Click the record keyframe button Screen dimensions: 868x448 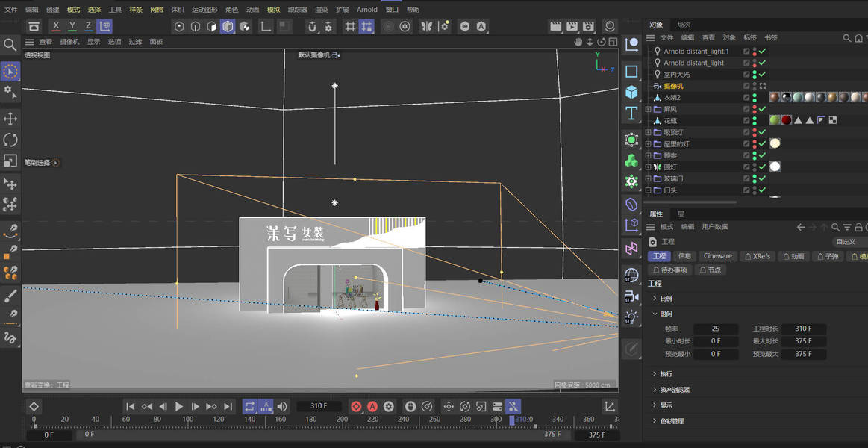(356, 406)
